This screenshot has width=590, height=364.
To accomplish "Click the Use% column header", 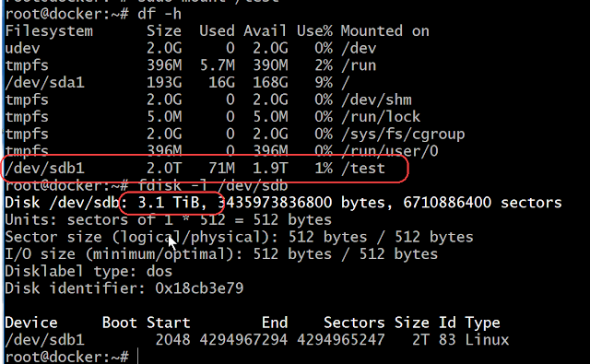I will click(x=314, y=30).
